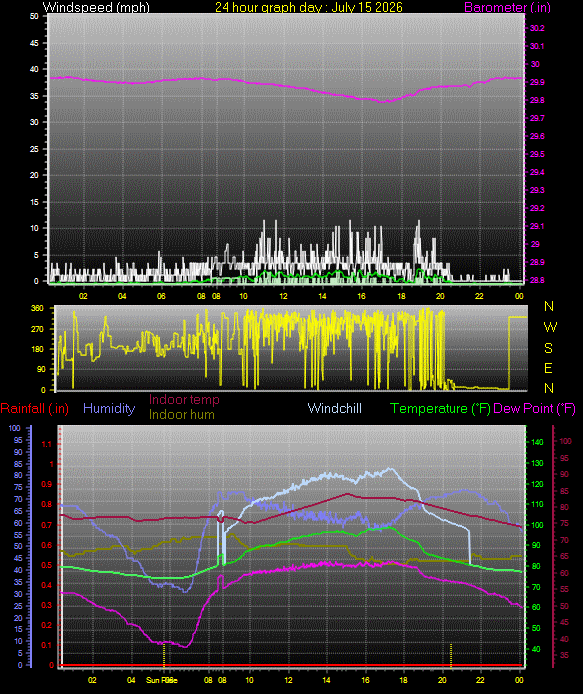The width and height of the screenshot is (583, 694).
Task: Click the Temperature (°F) legend label
Action: pyautogui.click(x=440, y=408)
